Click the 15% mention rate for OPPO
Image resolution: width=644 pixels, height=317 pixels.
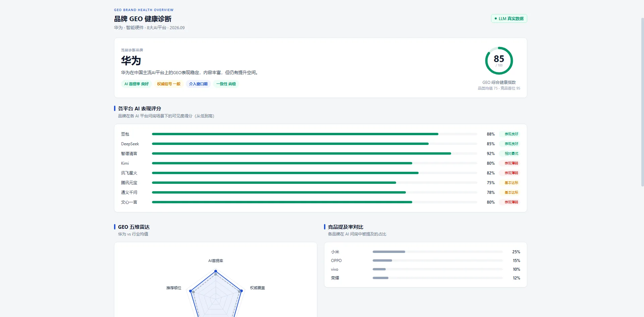point(516,261)
